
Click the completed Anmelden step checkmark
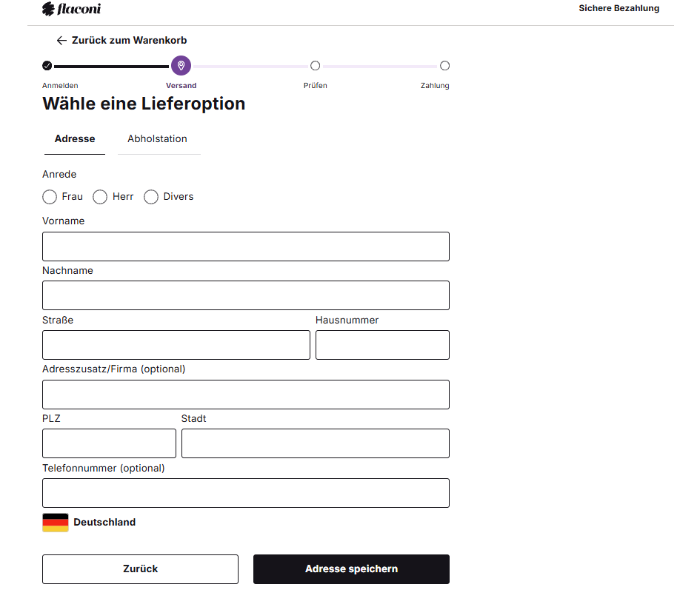point(47,66)
